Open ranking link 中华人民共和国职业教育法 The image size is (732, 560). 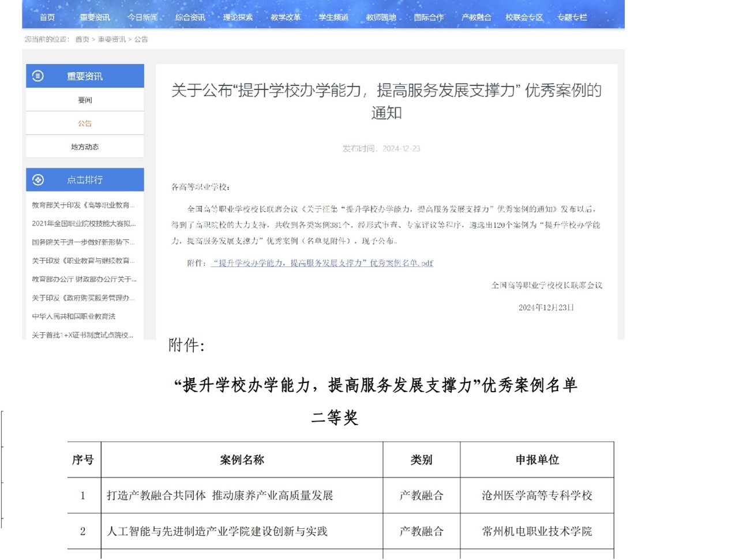pyautogui.click(x=74, y=317)
